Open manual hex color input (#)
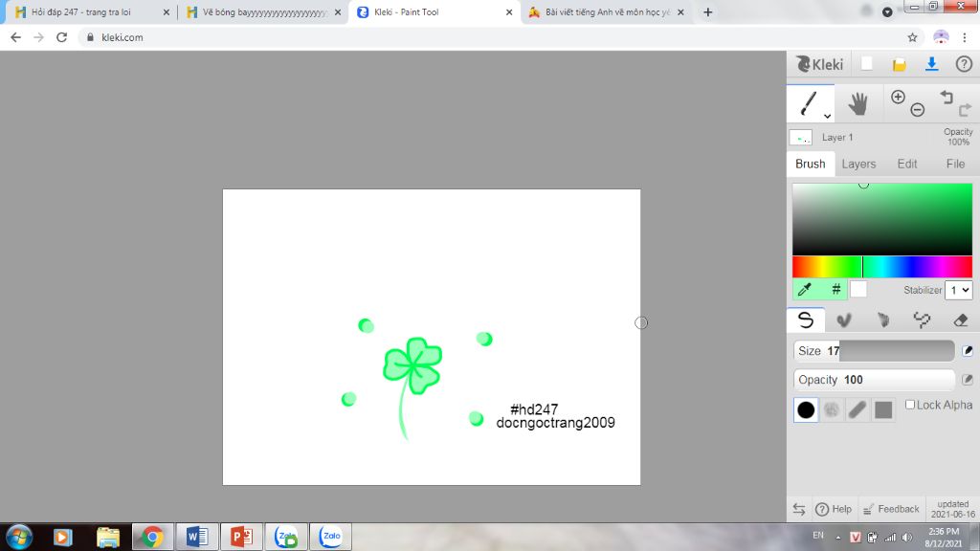980x551 pixels. coord(835,289)
